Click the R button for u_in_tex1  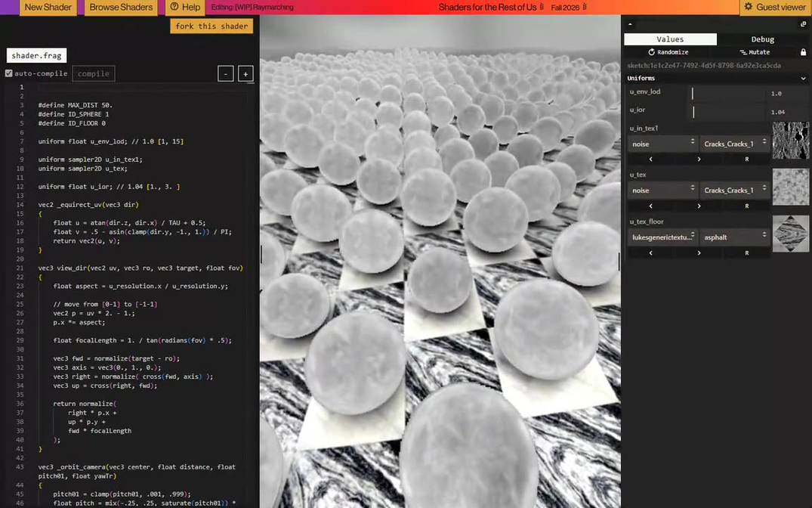click(x=746, y=160)
